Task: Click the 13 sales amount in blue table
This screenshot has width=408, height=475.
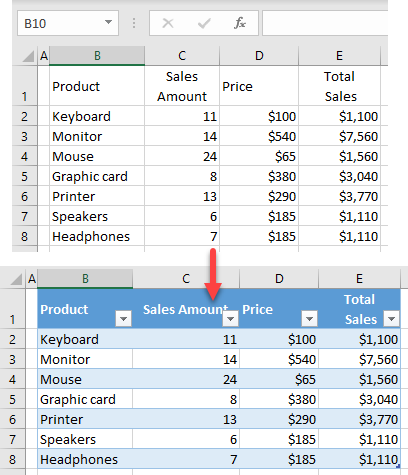Action: click(x=186, y=419)
